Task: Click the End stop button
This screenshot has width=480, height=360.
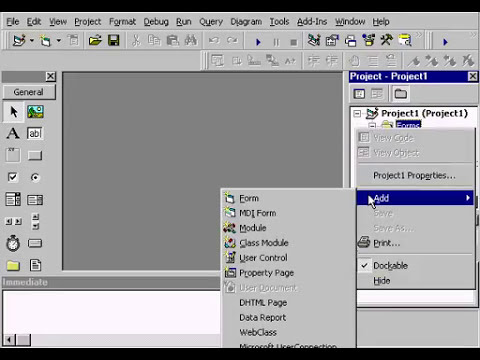Action: pos(294,42)
